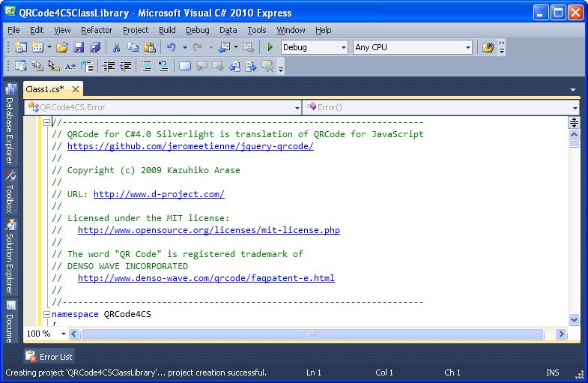This screenshot has width=588, height=383.
Task: Open the Error List panel button
Action: [x=49, y=357]
